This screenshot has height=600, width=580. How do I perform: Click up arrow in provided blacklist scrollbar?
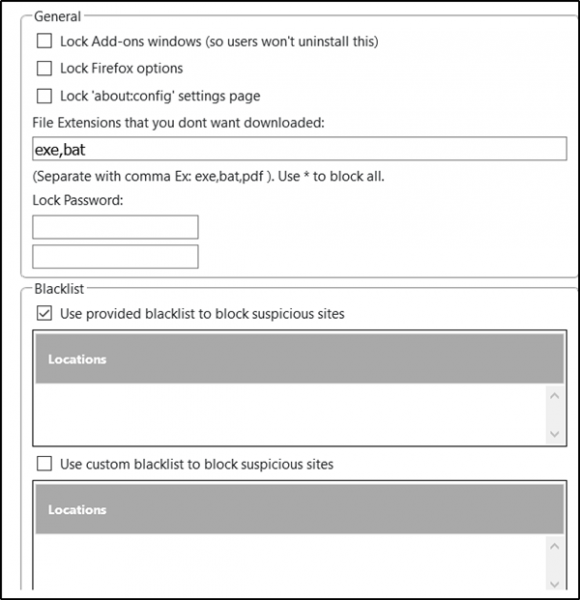(x=554, y=396)
